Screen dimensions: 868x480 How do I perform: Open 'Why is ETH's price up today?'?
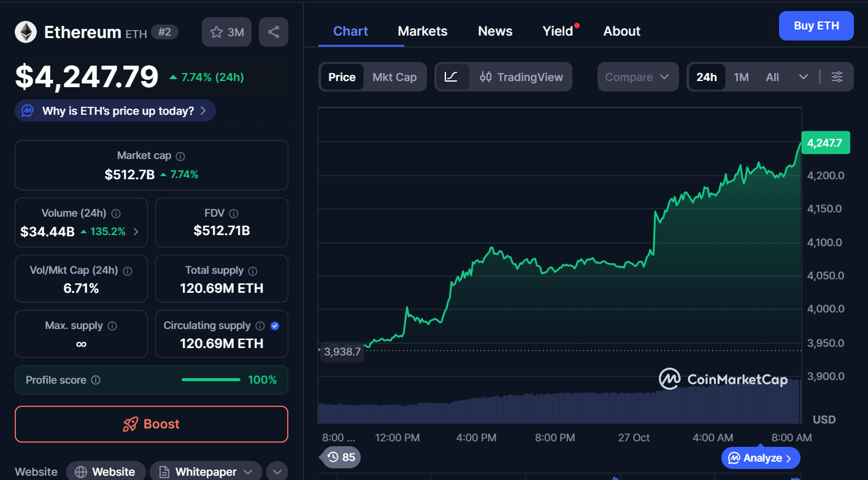[115, 111]
